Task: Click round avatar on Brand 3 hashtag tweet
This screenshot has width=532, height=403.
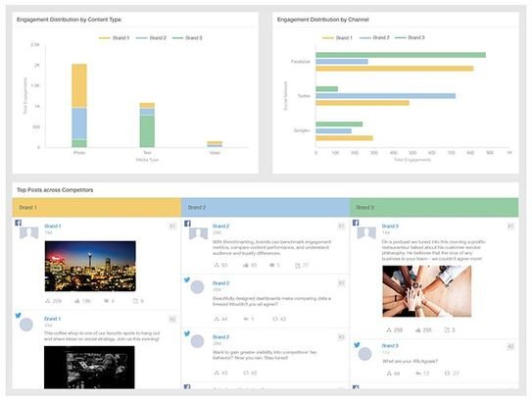Action: (x=365, y=354)
